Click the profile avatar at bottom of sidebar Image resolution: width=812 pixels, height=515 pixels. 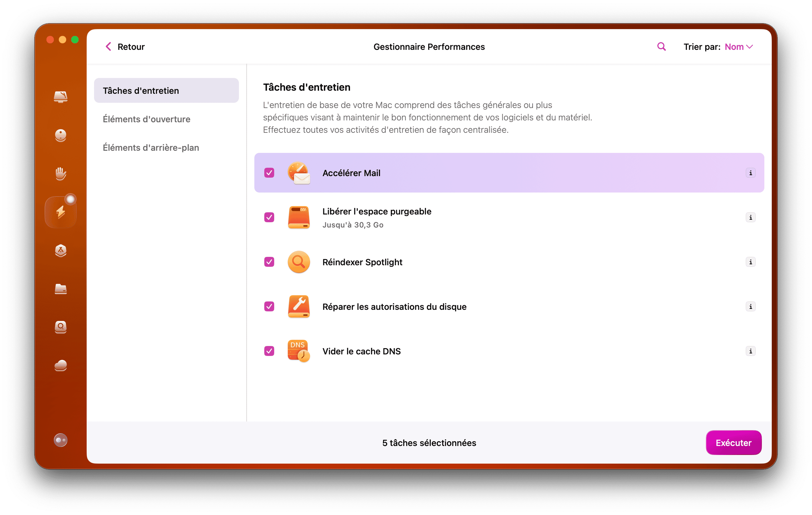click(x=61, y=440)
